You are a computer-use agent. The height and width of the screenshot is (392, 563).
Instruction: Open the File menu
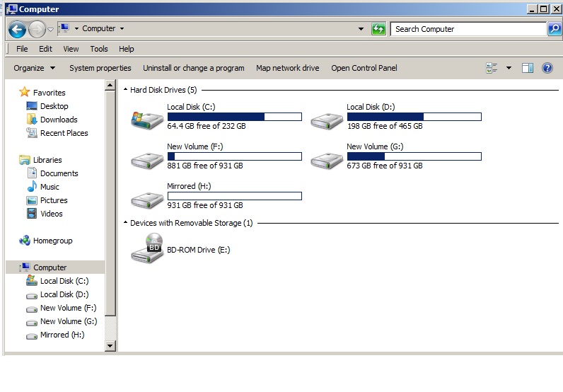22,49
